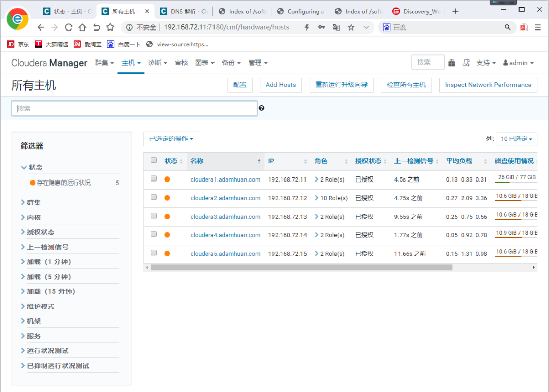Image resolution: width=549 pixels, height=392 pixels.
Task: Click the Add Hosts button
Action: tap(281, 85)
